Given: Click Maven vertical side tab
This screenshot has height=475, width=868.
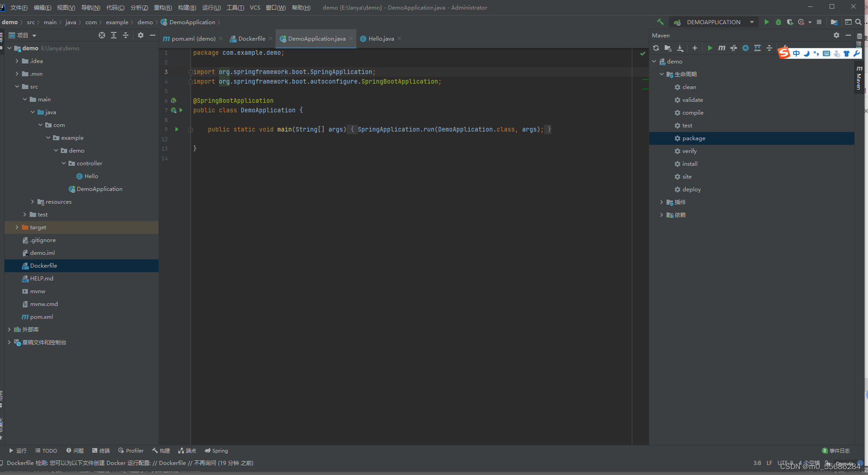Looking at the screenshot, I should point(859,78).
